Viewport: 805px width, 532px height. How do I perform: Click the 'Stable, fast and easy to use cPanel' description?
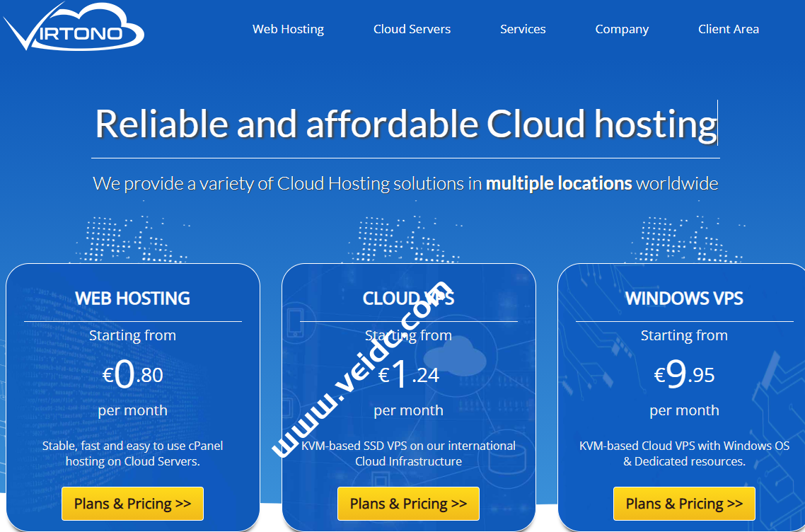coord(132,453)
